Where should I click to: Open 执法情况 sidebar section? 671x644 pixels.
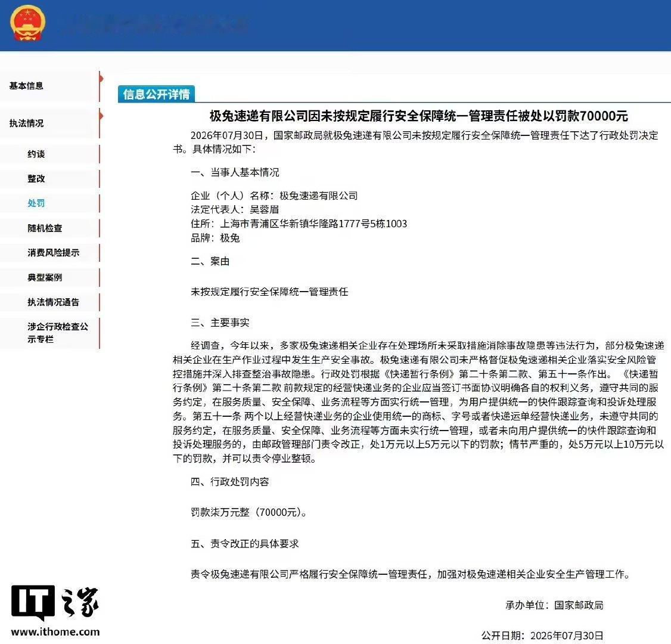pos(27,123)
